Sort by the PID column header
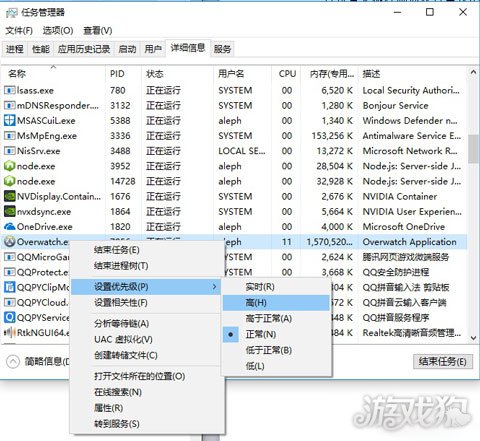 (123, 74)
